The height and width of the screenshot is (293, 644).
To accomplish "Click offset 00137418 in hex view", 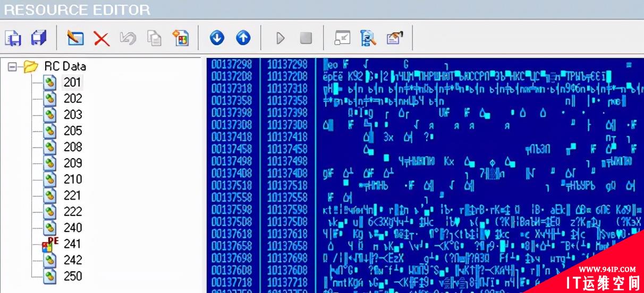I will point(231,137).
